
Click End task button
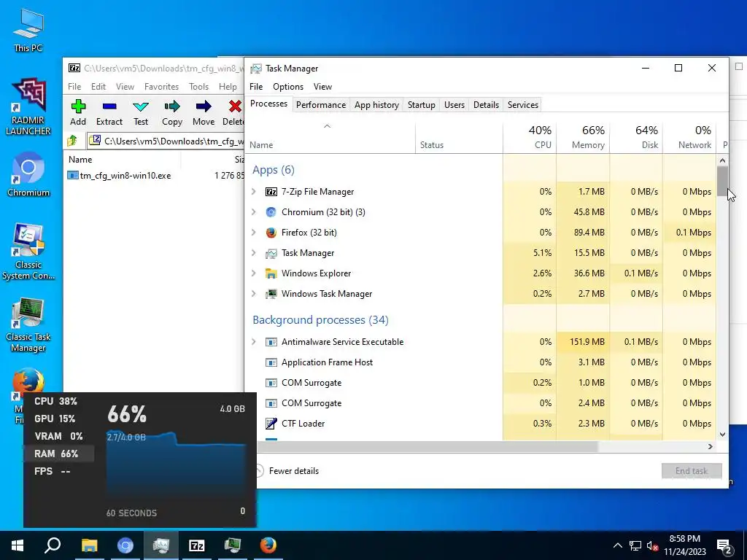(692, 471)
